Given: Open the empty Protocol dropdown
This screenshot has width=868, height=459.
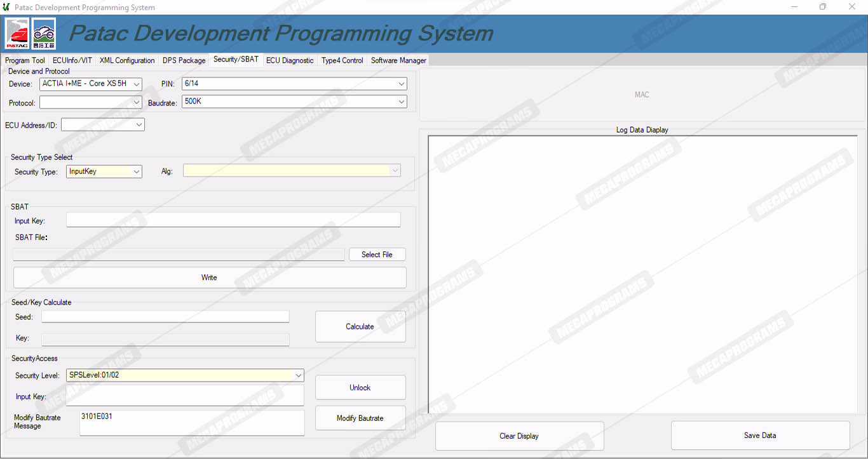Looking at the screenshot, I should pos(91,102).
